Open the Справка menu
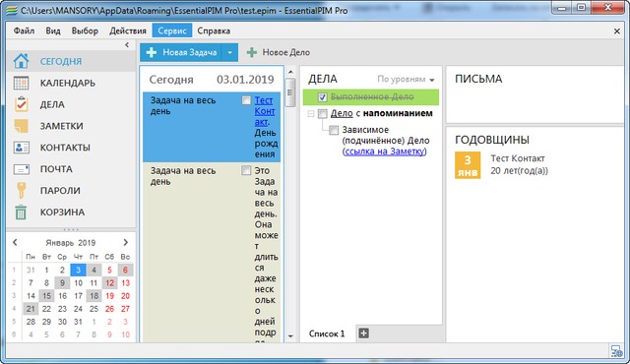 214,30
